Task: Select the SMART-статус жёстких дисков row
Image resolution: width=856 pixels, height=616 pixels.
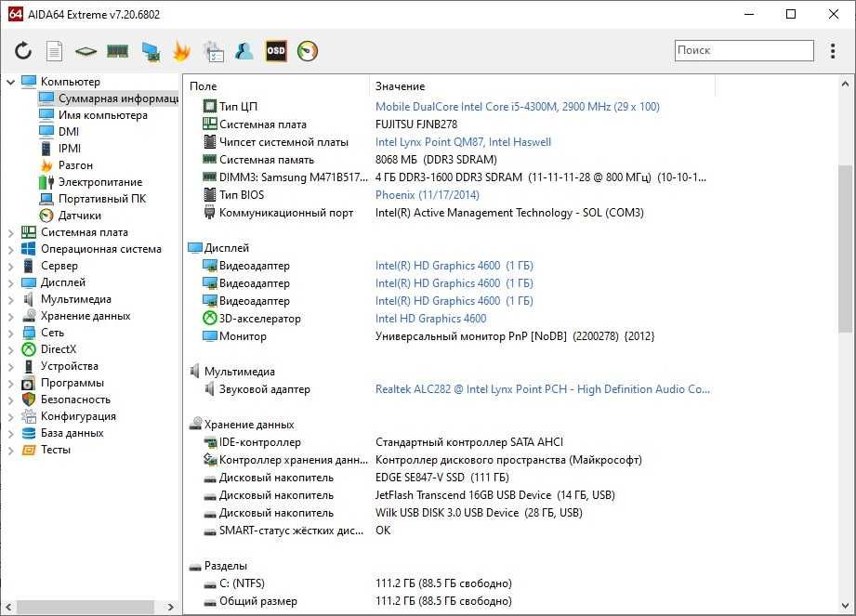Action: [449, 531]
